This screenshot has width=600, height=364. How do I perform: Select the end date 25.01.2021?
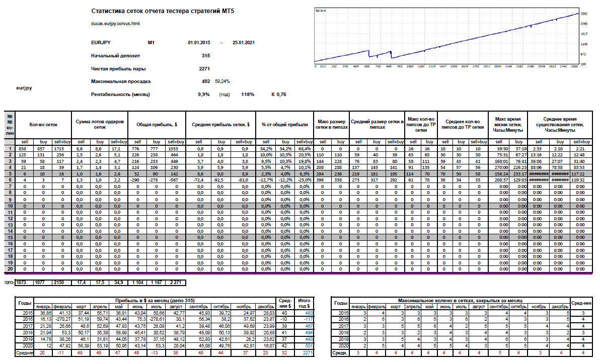243,43
